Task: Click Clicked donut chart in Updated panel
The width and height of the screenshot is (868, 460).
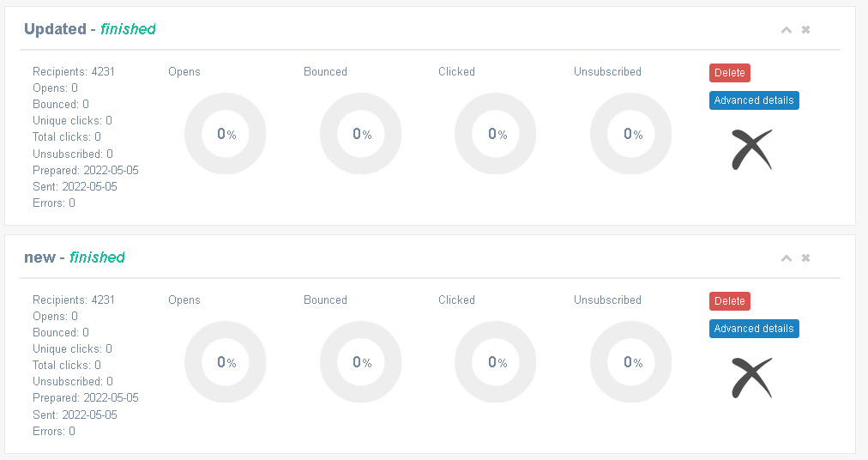Action: point(496,134)
